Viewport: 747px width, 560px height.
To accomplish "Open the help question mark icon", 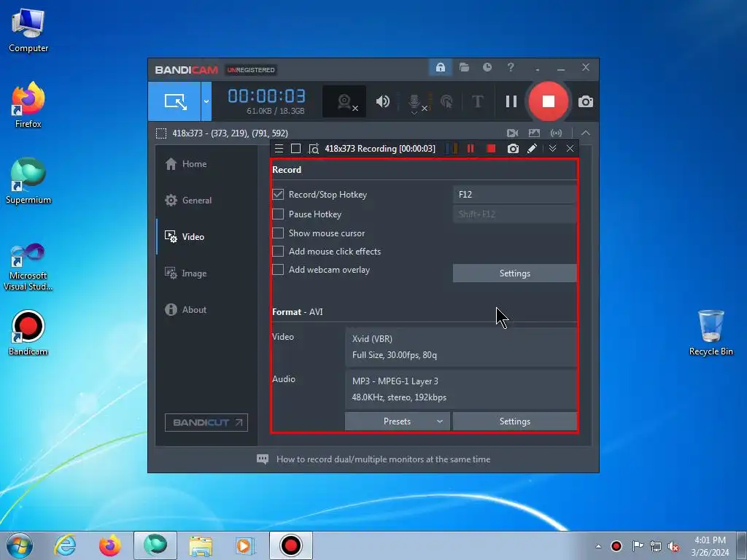I will pyautogui.click(x=511, y=67).
